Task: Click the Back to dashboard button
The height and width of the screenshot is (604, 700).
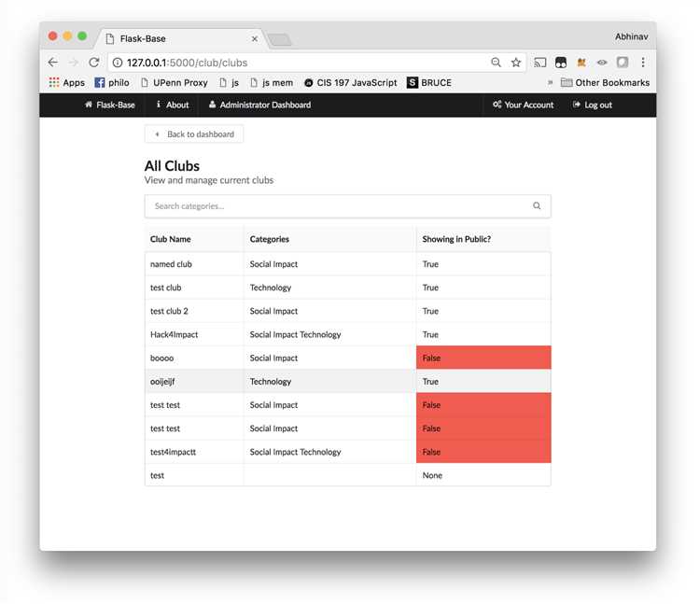Action: pos(194,133)
